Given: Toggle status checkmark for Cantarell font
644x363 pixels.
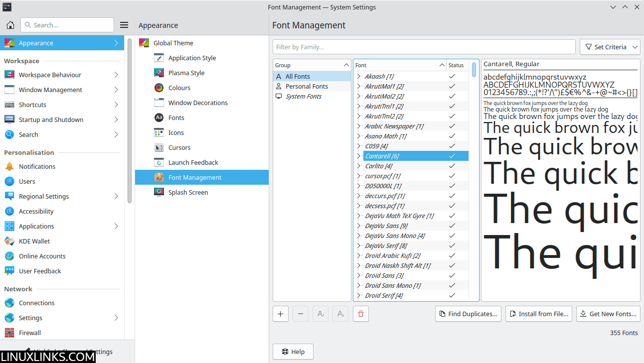Looking at the screenshot, I should click(452, 156).
